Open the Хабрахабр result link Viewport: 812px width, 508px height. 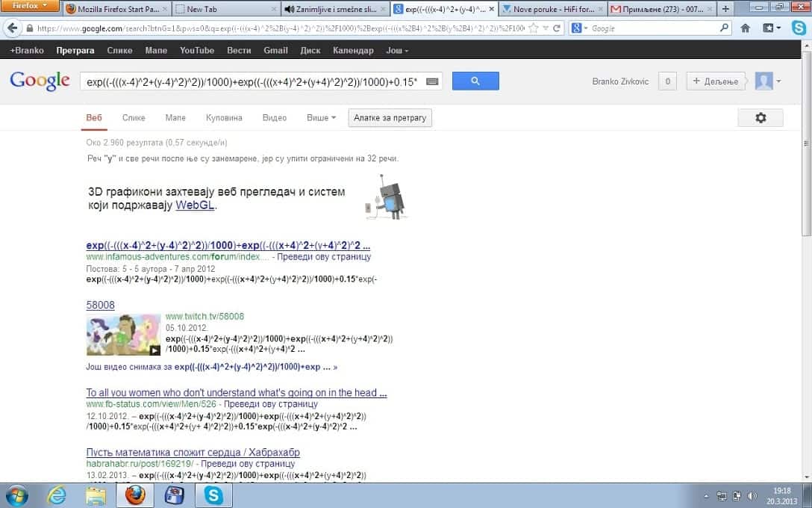coord(193,452)
